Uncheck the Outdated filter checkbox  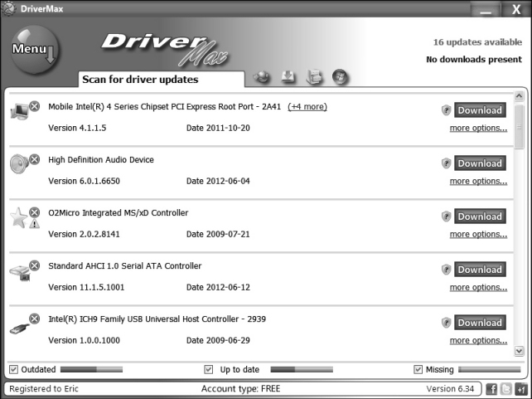(x=13, y=369)
